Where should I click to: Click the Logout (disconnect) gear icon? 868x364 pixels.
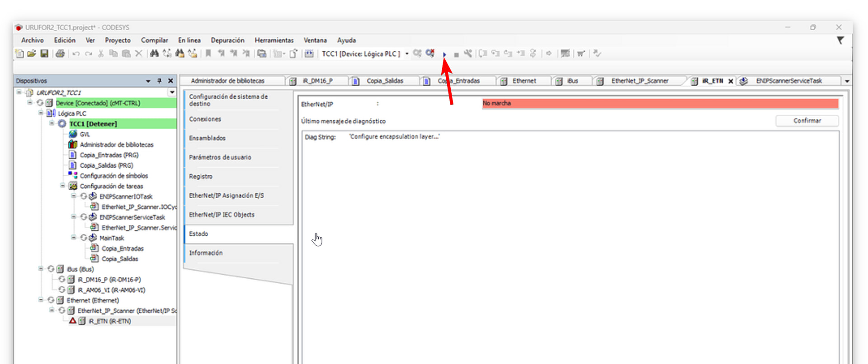430,53
